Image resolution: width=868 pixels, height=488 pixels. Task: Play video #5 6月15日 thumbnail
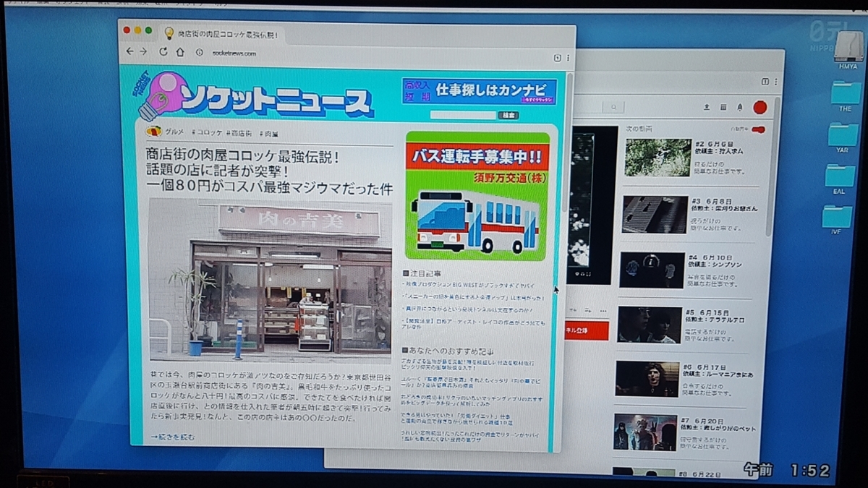pyautogui.click(x=650, y=325)
